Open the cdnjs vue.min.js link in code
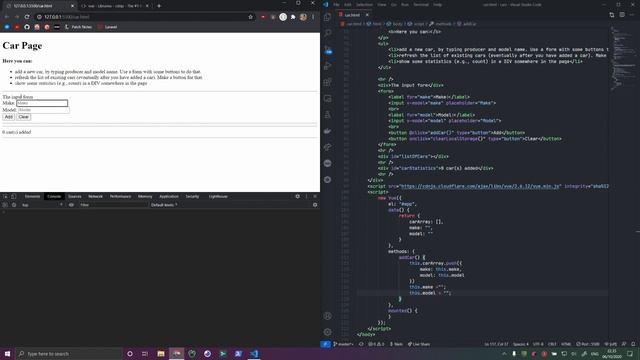640x360 pixels. (x=480, y=186)
